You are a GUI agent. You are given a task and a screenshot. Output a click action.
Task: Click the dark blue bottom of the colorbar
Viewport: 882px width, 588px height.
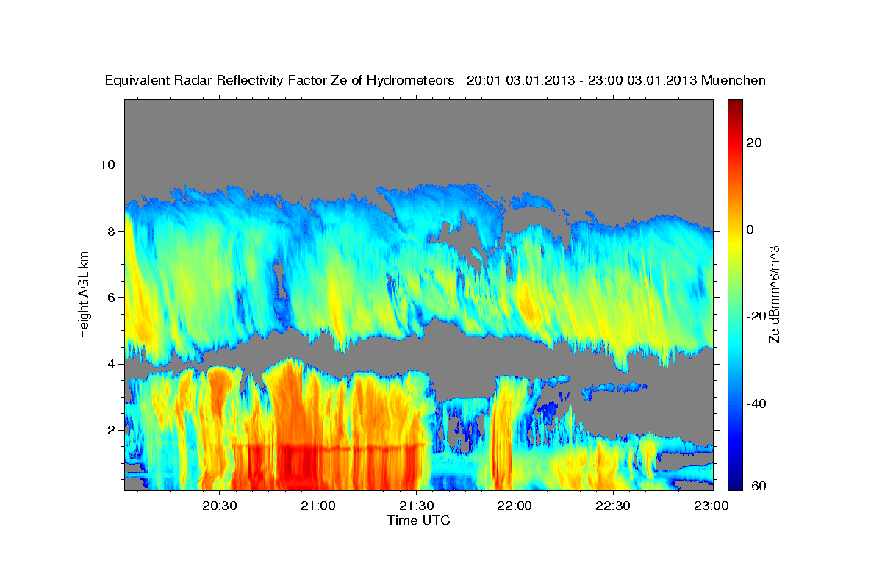pyautogui.click(x=735, y=481)
